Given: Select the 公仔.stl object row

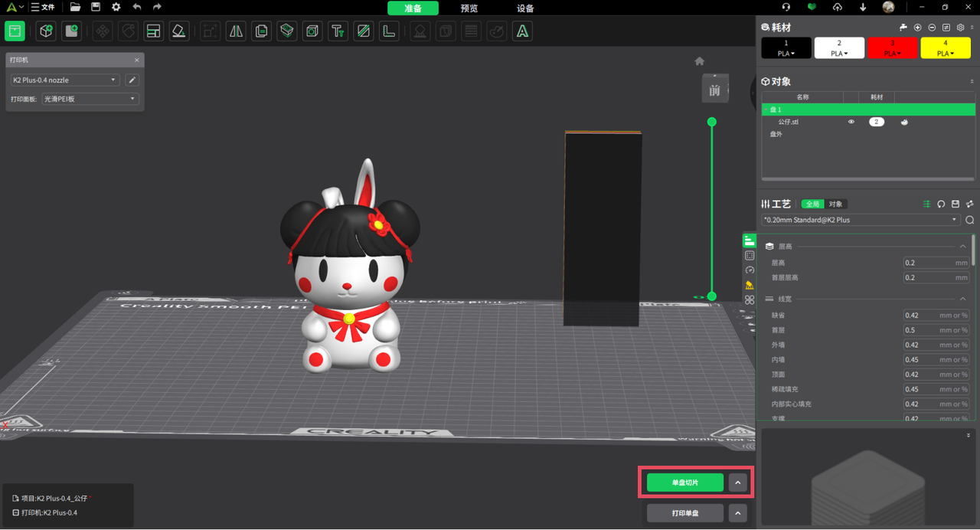Looking at the screenshot, I should (868, 122).
